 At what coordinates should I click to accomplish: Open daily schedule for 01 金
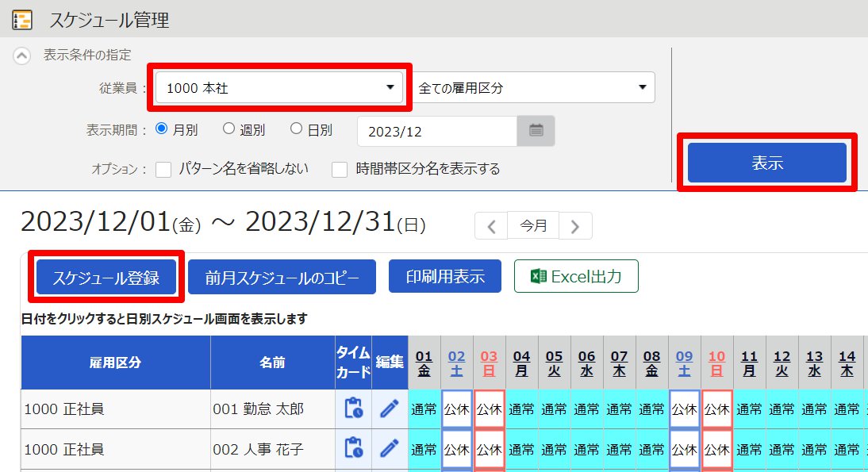tap(424, 363)
